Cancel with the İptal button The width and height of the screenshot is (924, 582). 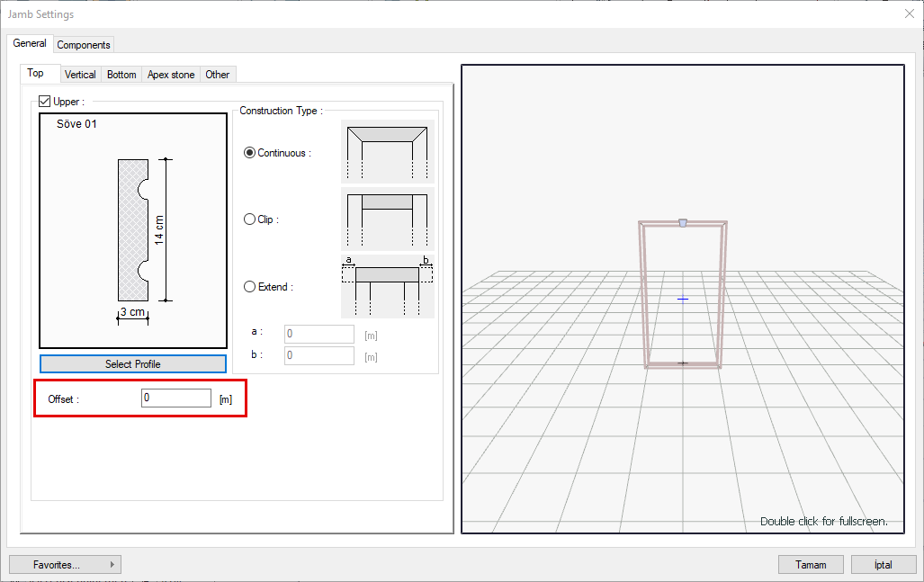click(x=884, y=565)
